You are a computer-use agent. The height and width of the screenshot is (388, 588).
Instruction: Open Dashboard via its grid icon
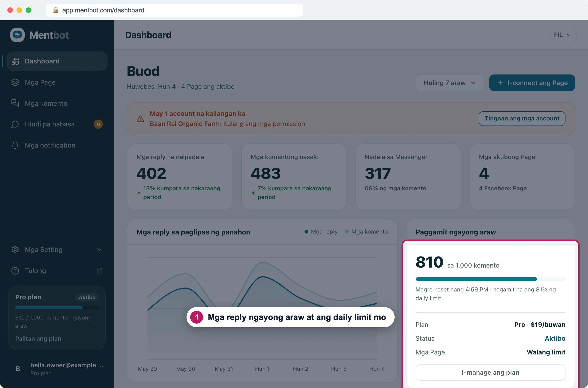coord(15,61)
